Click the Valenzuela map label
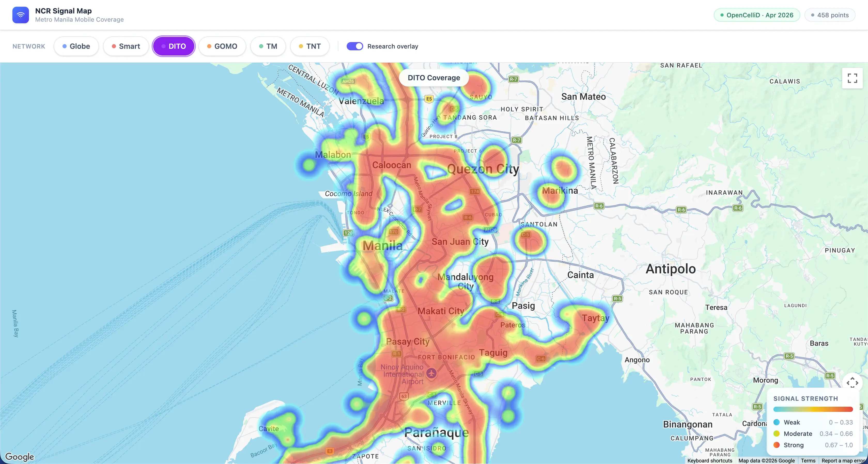 (x=361, y=101)
